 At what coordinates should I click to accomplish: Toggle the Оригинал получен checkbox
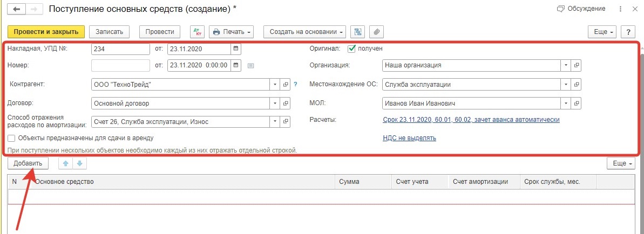(351, 49)
